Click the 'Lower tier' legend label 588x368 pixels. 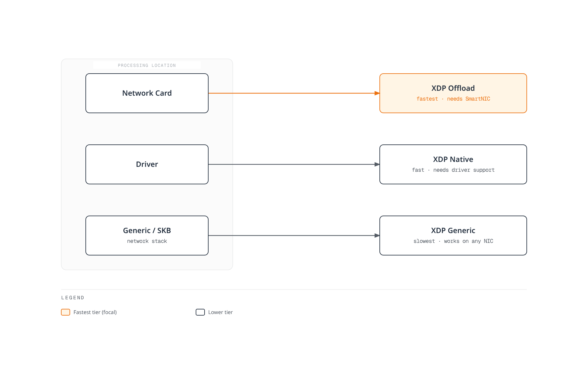(221, 312)
